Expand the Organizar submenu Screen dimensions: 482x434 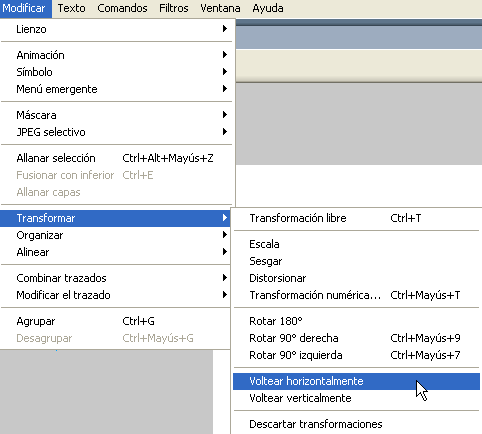(115, 235)
